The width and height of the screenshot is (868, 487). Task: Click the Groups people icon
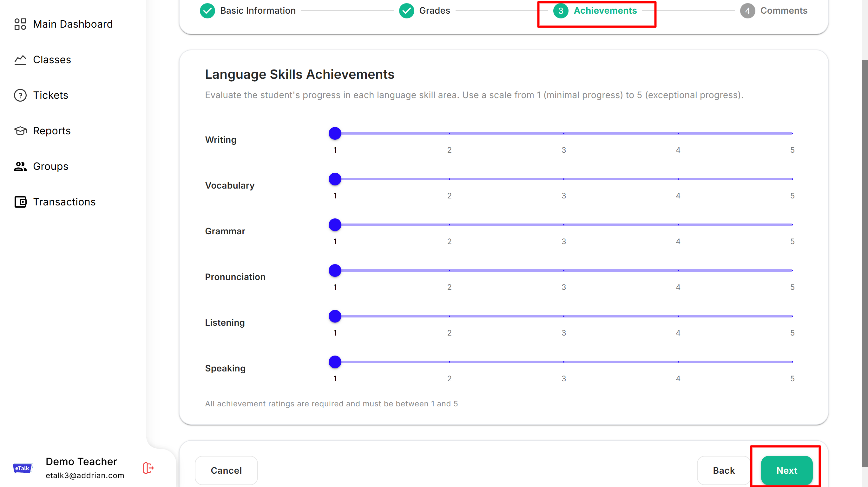[20, 166]
